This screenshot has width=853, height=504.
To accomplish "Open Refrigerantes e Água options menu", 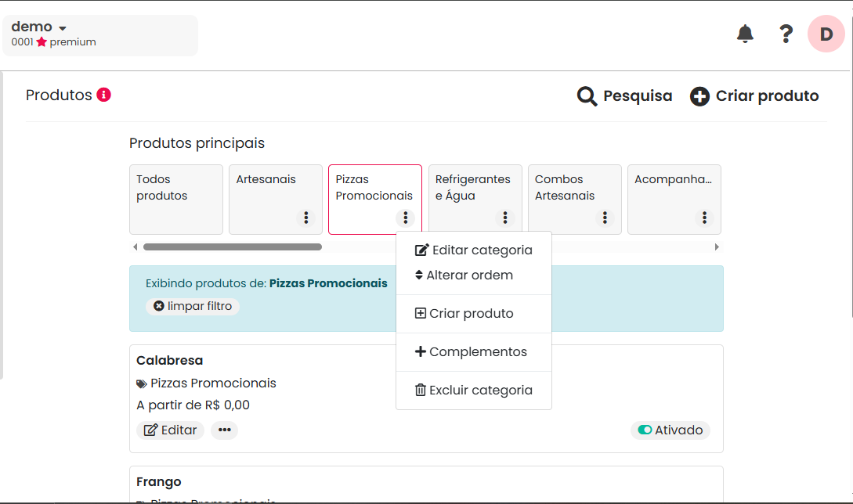I will click(505, 218).
